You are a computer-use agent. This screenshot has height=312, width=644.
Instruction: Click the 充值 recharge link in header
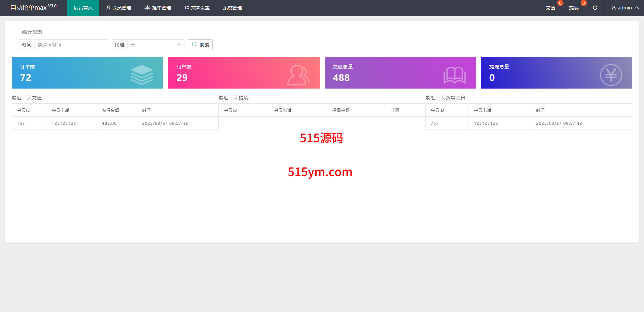550,8
